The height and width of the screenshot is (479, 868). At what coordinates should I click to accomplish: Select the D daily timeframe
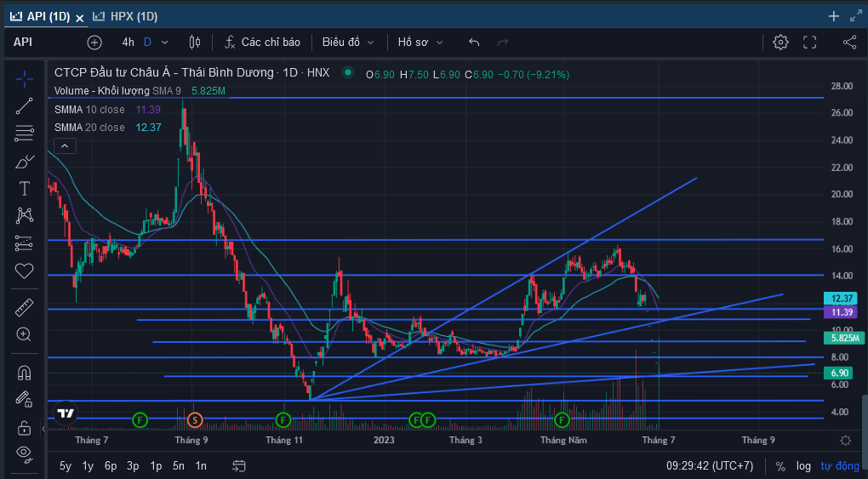147,42
